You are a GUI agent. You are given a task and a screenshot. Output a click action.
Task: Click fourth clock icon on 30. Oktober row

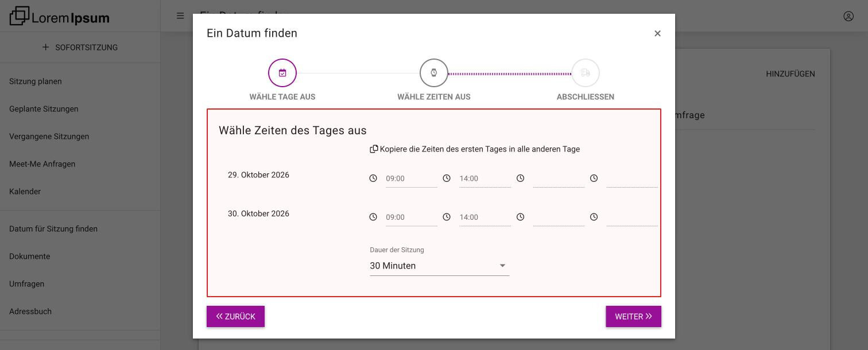[594, 217]
